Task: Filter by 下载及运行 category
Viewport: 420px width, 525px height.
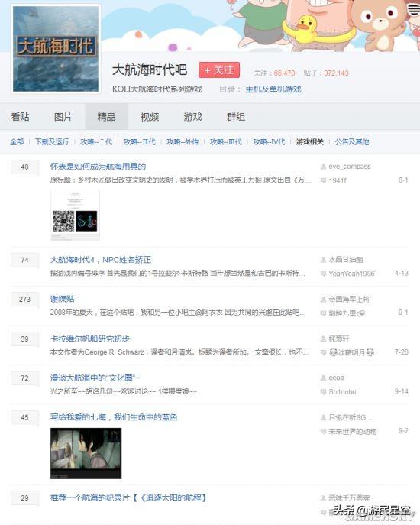Action: click(x=52, y=142)
